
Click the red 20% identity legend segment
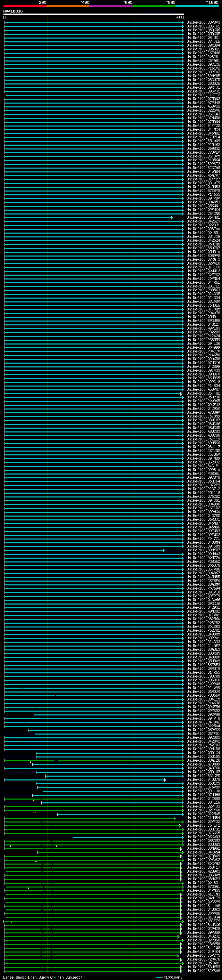[25, 6]
